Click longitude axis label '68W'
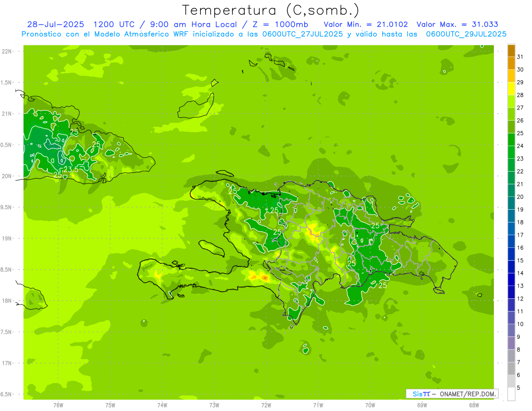This screenshot has width=532, height=411. (x=474, y=405)
